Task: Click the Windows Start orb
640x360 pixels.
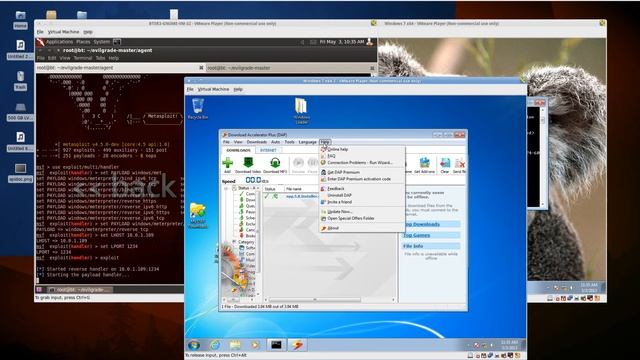Action: (x=194, y=345)
